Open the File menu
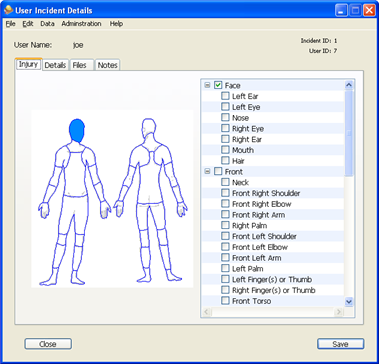Viewport: 379px width, 364px height. coord(11,24)
